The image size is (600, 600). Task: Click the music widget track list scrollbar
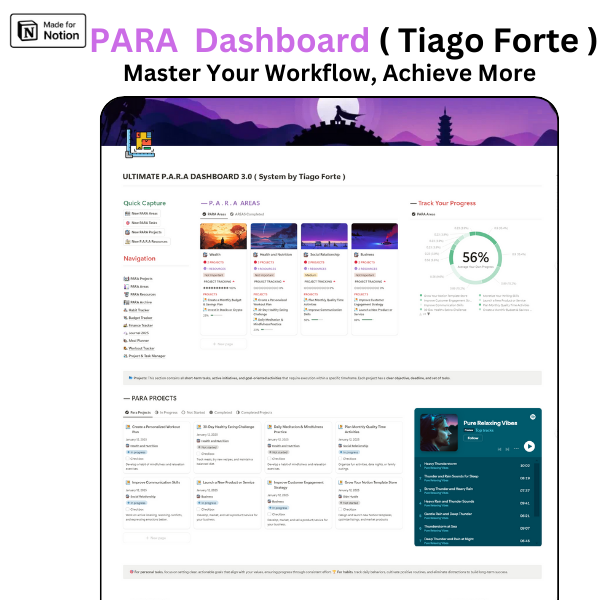pyautogui.click(x=536, y=490)
